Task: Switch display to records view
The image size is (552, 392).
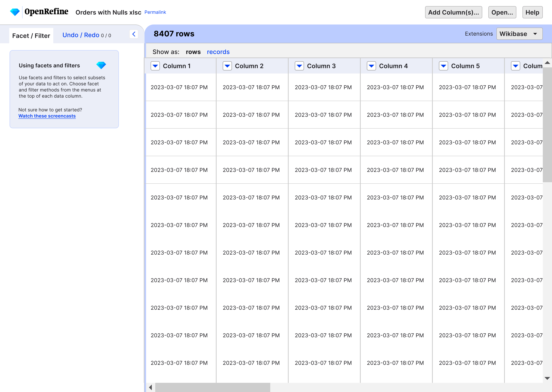Action: (x=218, y=52)
